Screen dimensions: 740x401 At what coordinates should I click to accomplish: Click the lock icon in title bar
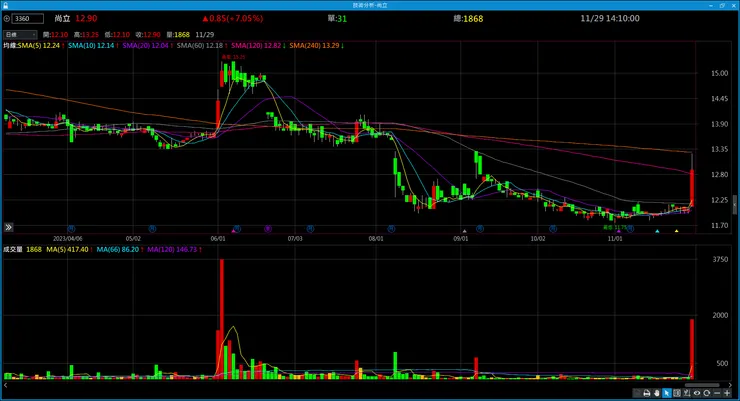[x=5, y=5]
